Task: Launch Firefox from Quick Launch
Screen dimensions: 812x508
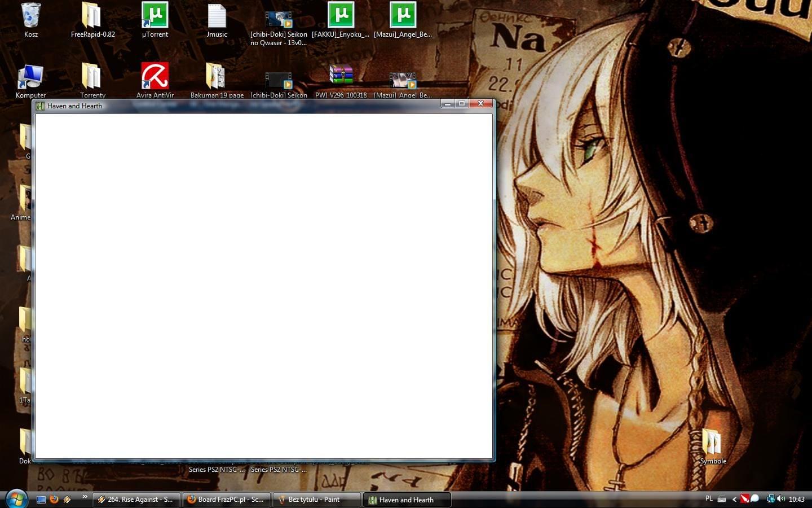Action: (54, 500)
